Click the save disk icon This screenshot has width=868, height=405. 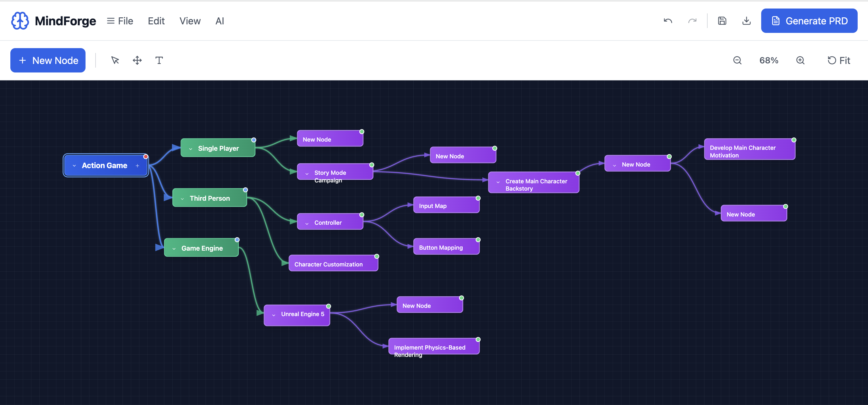[x=722, y=21]
